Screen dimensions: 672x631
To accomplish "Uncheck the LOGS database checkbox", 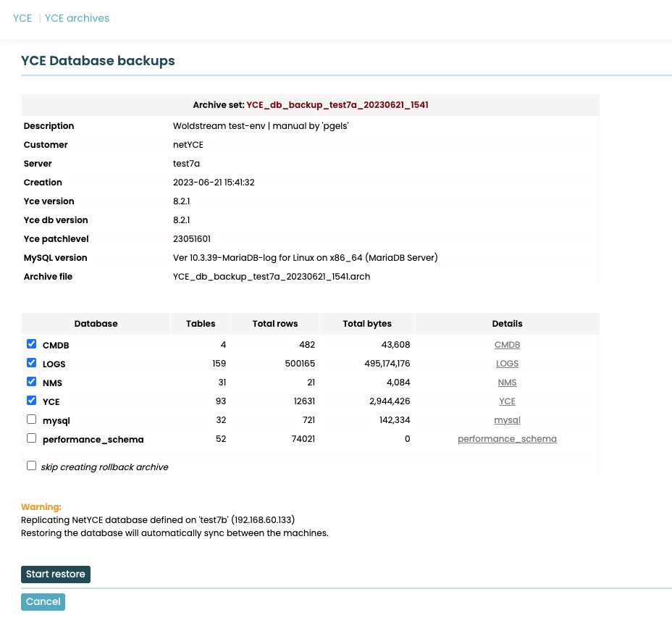I will click(31, 363).
